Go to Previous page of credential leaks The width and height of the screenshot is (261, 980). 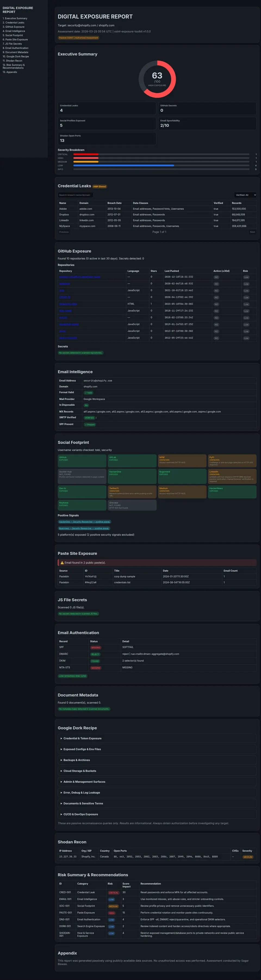[x=64, y=232]
